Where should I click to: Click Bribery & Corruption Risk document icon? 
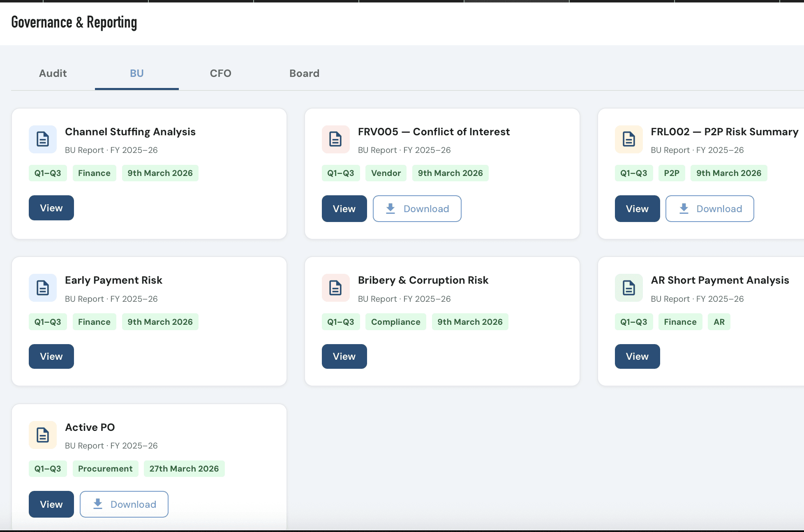[x=335, y=288]
